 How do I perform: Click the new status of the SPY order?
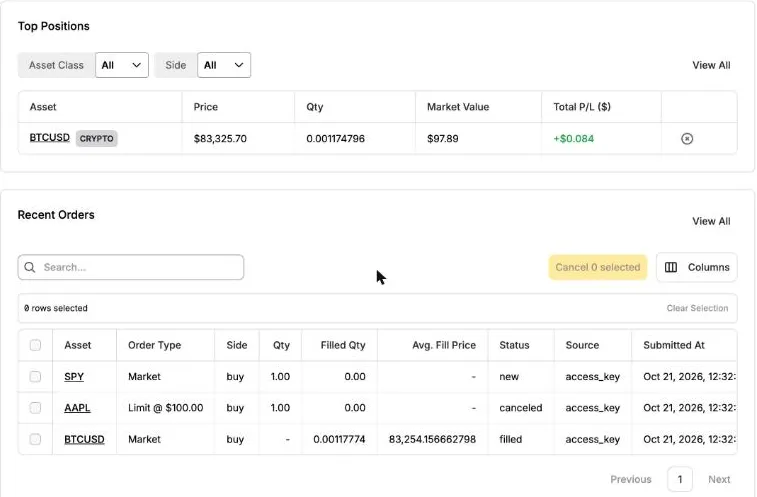[x=509, y=376]
